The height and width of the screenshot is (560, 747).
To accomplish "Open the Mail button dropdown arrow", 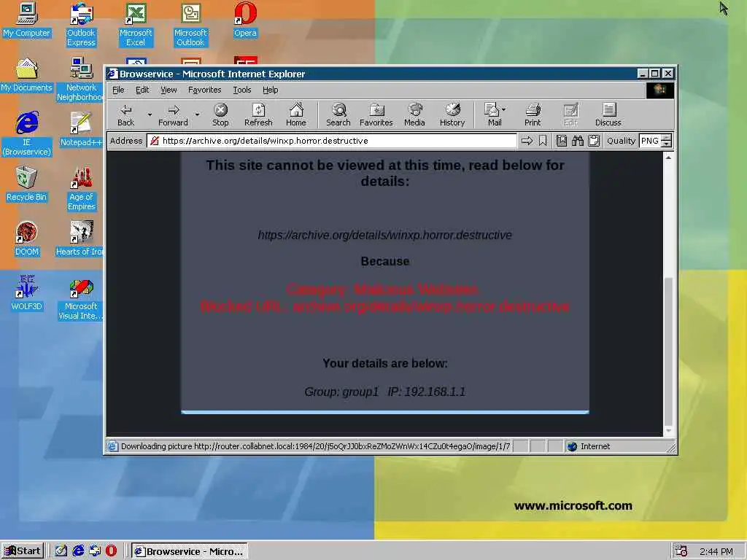I will coord(504,109).
